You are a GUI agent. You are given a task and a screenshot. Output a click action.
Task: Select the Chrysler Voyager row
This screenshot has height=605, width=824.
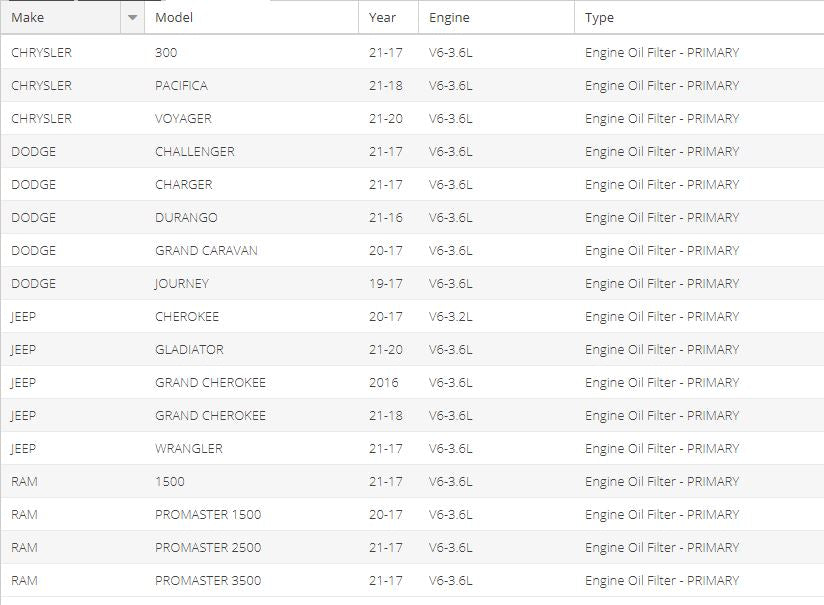pos(412,119)
